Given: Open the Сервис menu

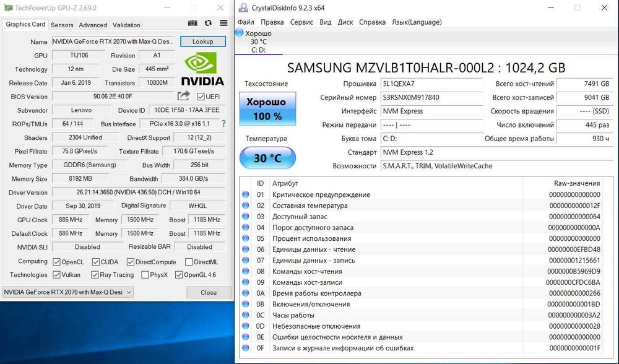Looking at the screenshot, I should coord(301,22).
